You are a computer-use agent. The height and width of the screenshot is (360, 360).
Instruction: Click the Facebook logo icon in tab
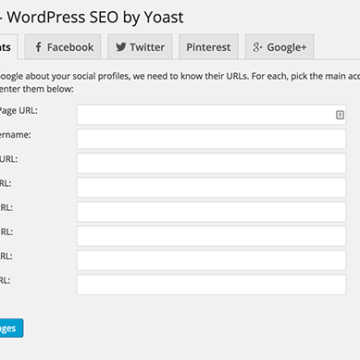click(x=38, y=47)
